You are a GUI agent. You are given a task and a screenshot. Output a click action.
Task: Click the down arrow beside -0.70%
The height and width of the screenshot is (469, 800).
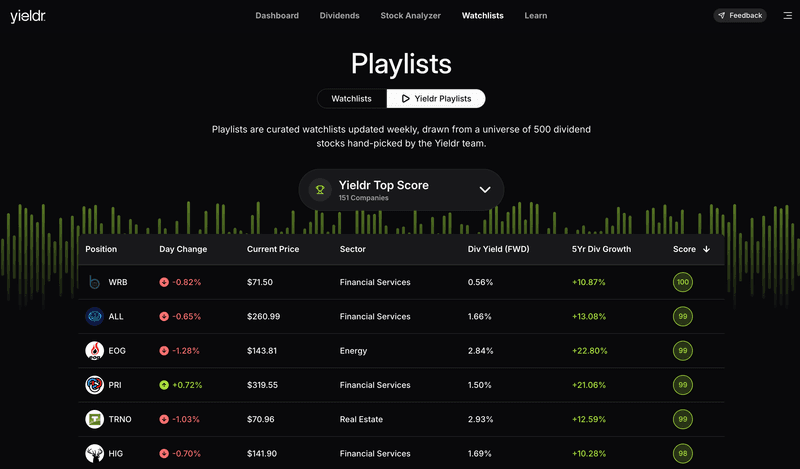pyautogui.click(x=164, y=453)
